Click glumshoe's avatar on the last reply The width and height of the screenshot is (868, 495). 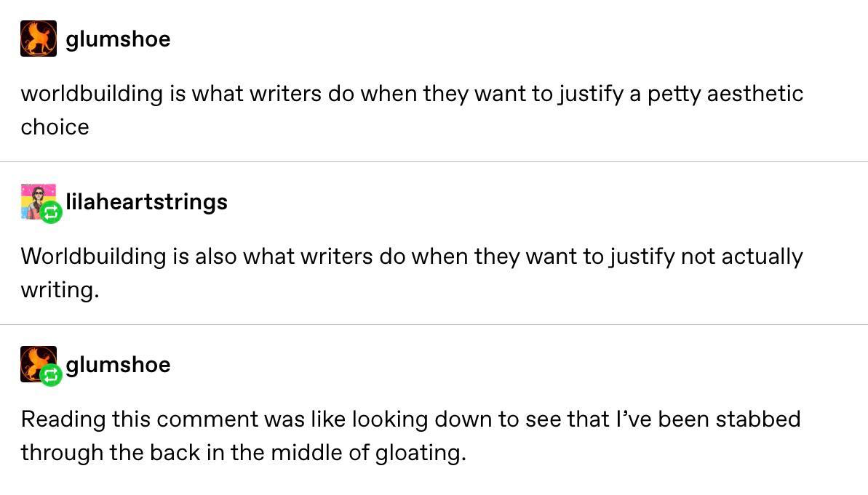click(35, 361)
